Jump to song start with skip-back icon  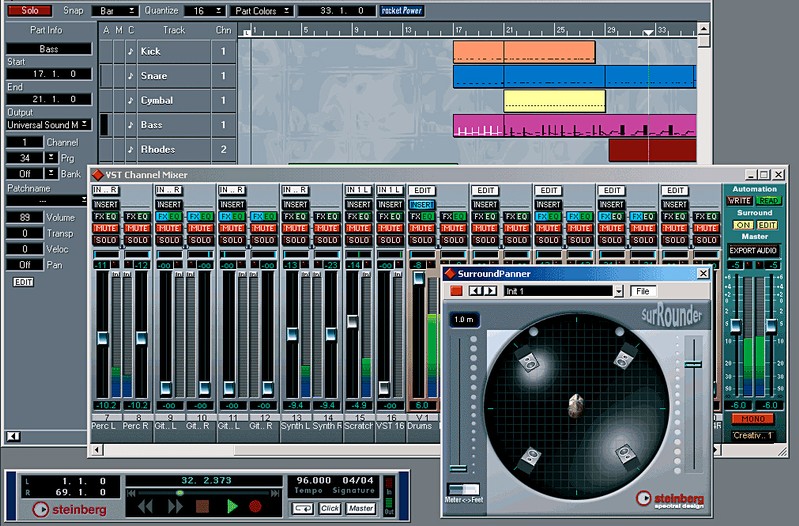pos(131,493)
